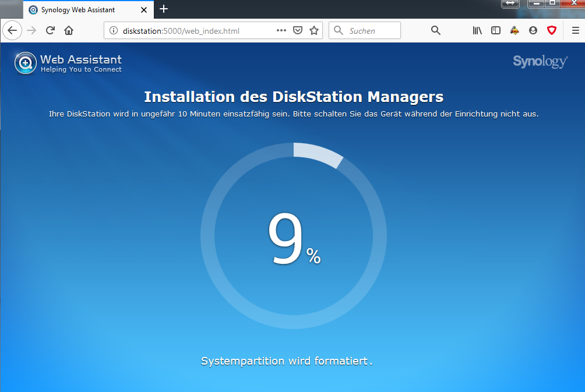Close the Synology Web Assistant tab

coord(144,10)
